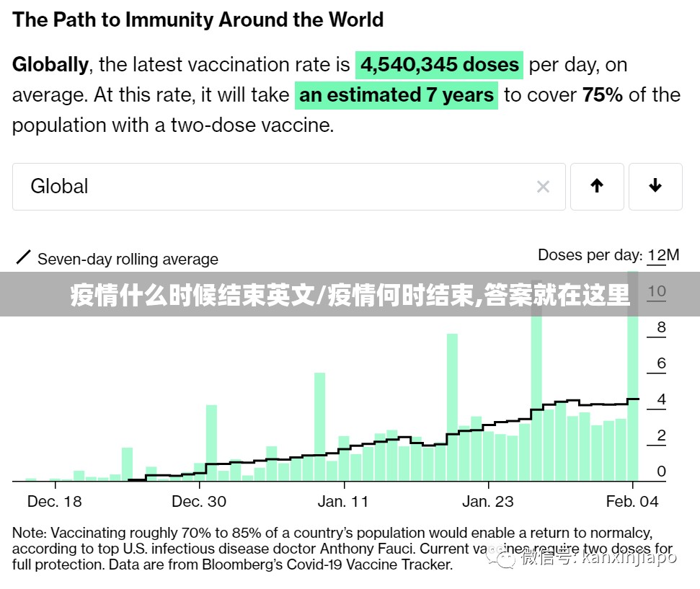
Task: Click the Dec. 30 date label
Action: 199,502
